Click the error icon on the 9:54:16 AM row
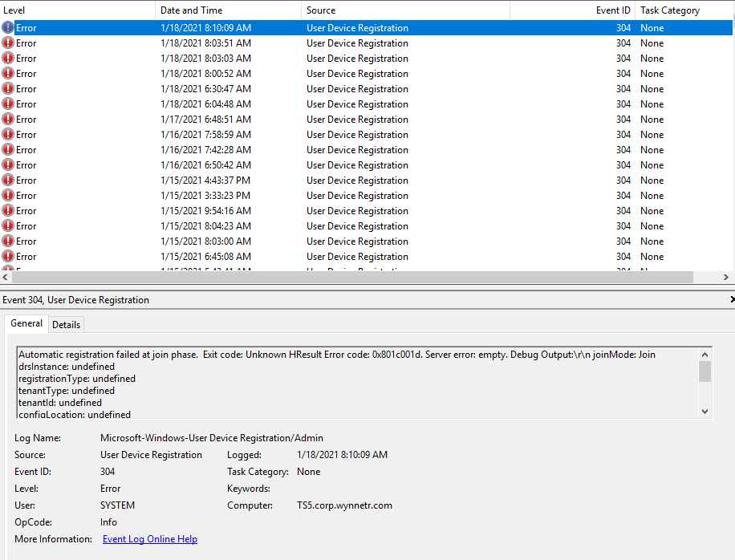 [7, 210]
